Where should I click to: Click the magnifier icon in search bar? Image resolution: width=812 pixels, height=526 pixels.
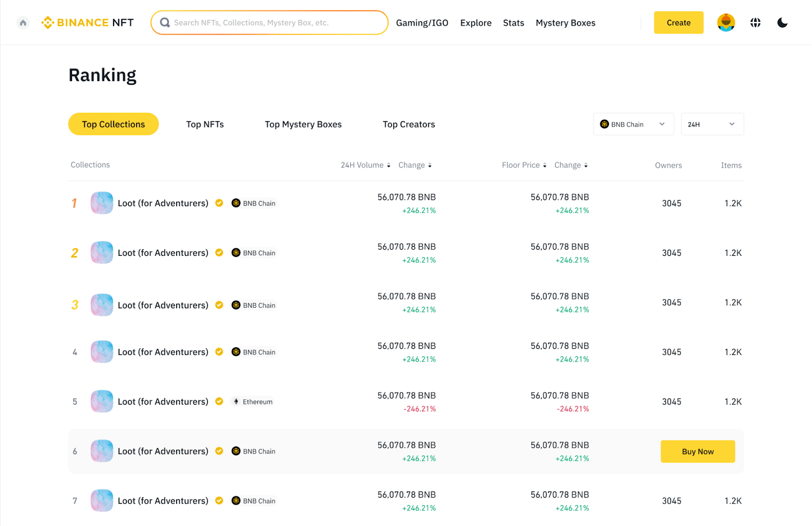coord(164,23)
